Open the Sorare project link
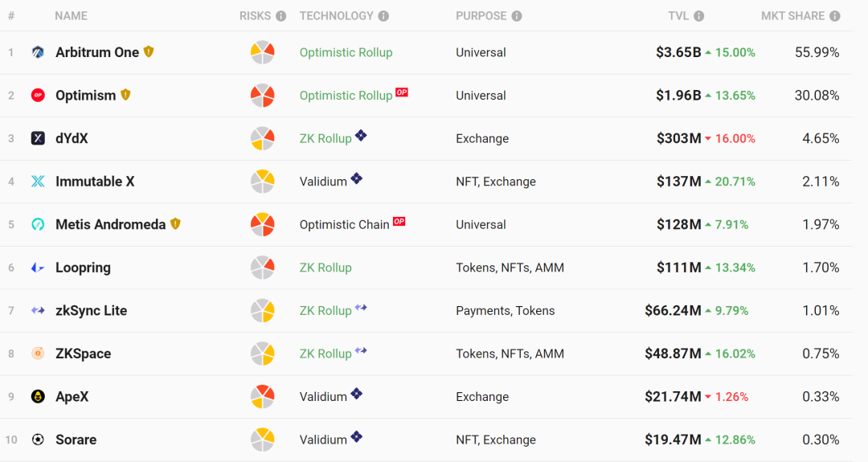This screenshot has height=462, width=868. (76, 440)
